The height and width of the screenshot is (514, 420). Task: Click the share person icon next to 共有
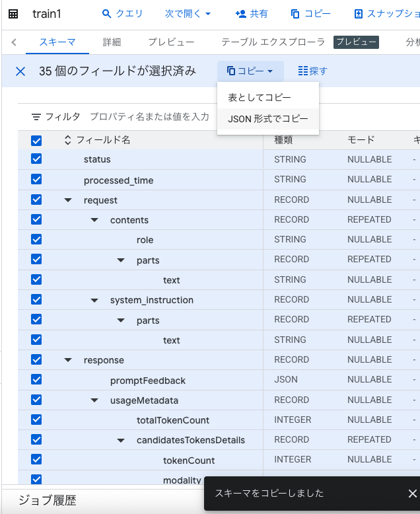click(241, 14)
